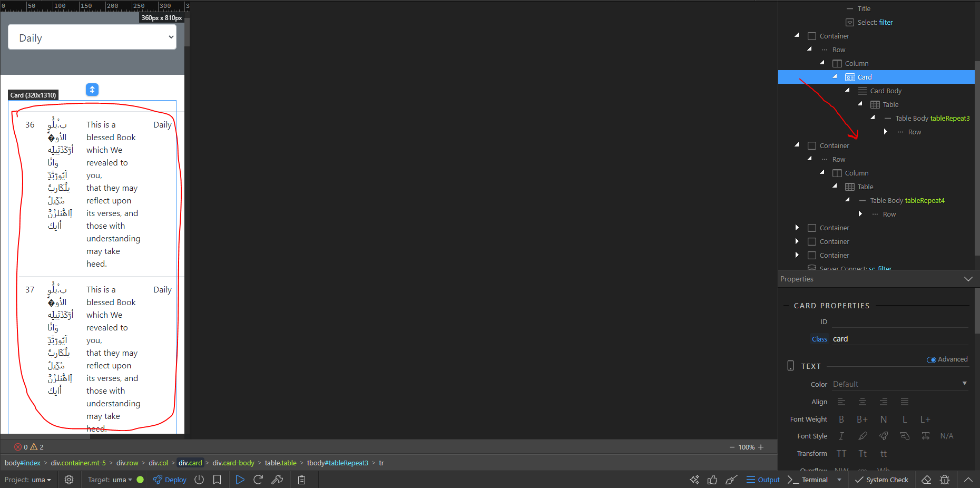Image resolution: width=980 pixels, height=488 pixels.
Task: Apply italic font style
Action: 841,436
